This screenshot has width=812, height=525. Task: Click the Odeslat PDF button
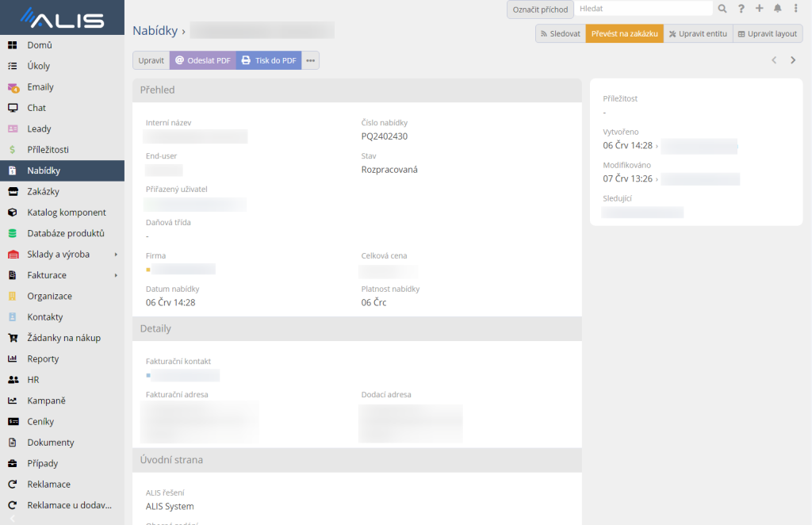point(202,60)
